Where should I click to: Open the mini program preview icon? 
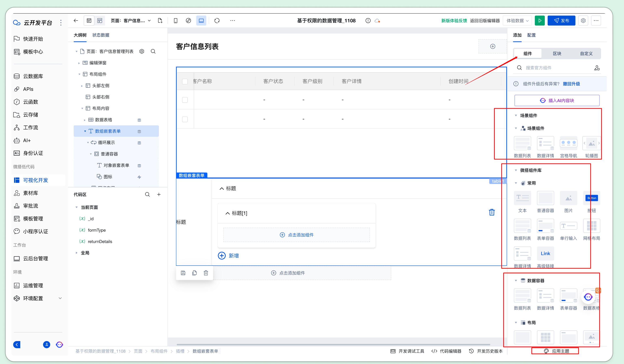188,20
